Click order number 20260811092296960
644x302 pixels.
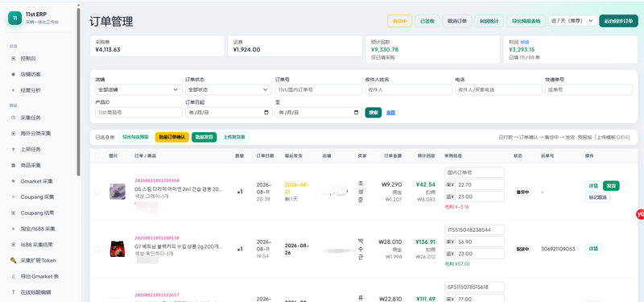(157, 180)
